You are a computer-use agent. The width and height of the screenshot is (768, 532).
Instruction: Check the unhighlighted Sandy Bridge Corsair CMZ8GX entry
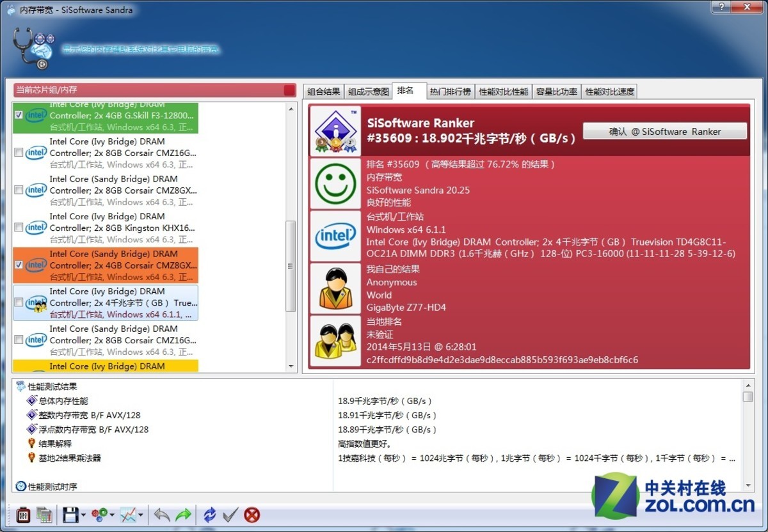(19, 190)
